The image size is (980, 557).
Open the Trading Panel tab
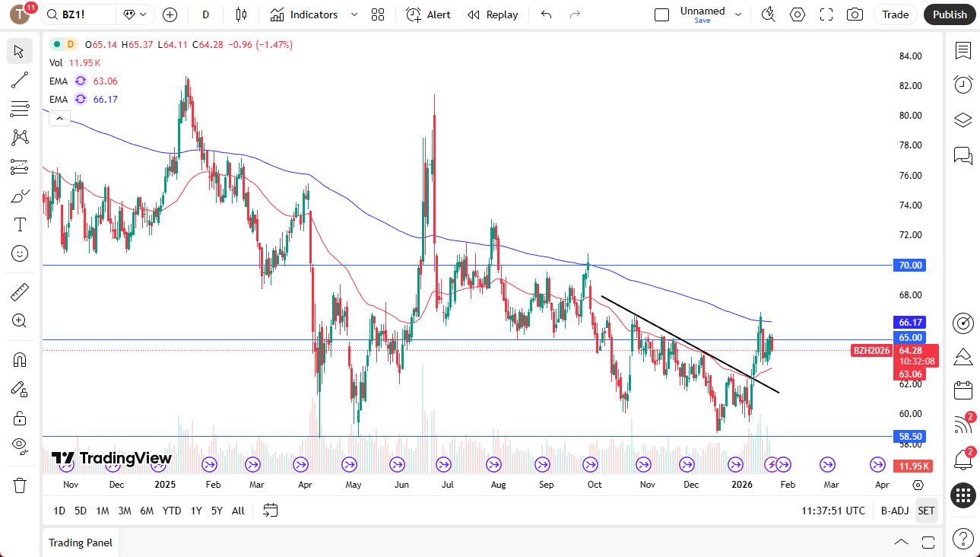pos(81,543)
